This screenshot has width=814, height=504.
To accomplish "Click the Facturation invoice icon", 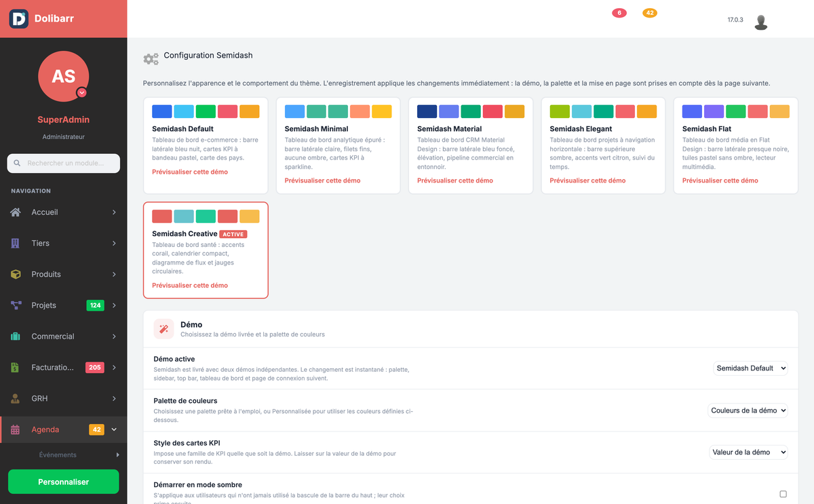I will coord(16,368).
